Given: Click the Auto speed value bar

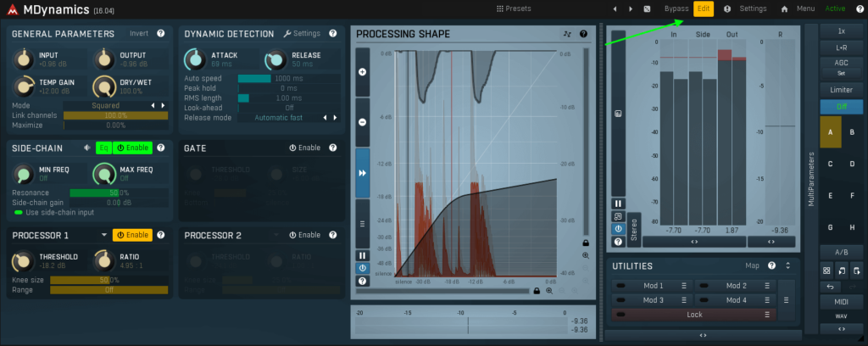Looking at the screenshot, I should [289, 79].
